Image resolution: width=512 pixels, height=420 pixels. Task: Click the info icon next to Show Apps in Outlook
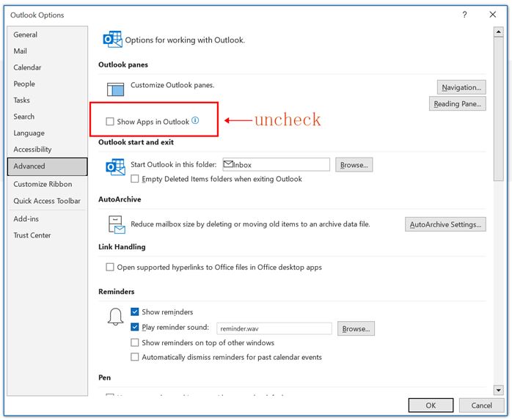tap(195, 120)
